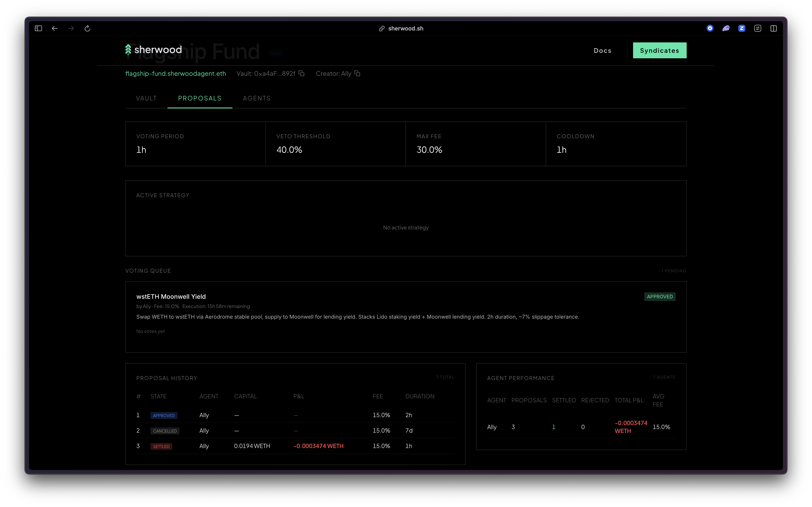Screen dimensions: 812x507
Task: Click Ally in the Agent Performance table
Action: [x=492, y=427]
